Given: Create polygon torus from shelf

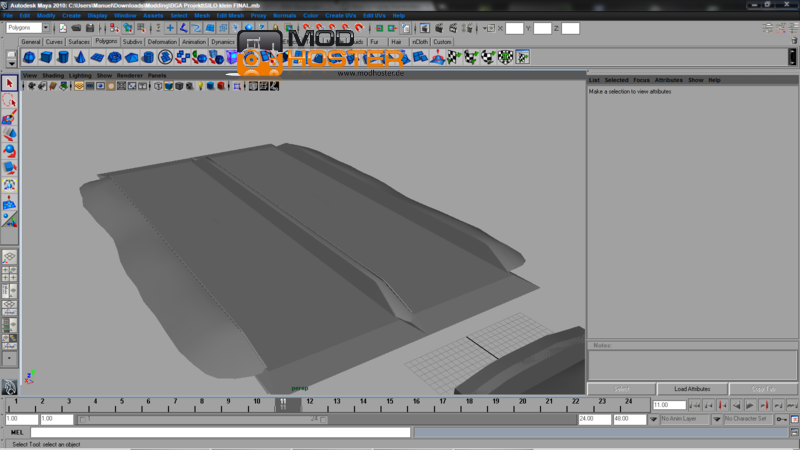Looking at the screenshot, I should coord(114,57).
